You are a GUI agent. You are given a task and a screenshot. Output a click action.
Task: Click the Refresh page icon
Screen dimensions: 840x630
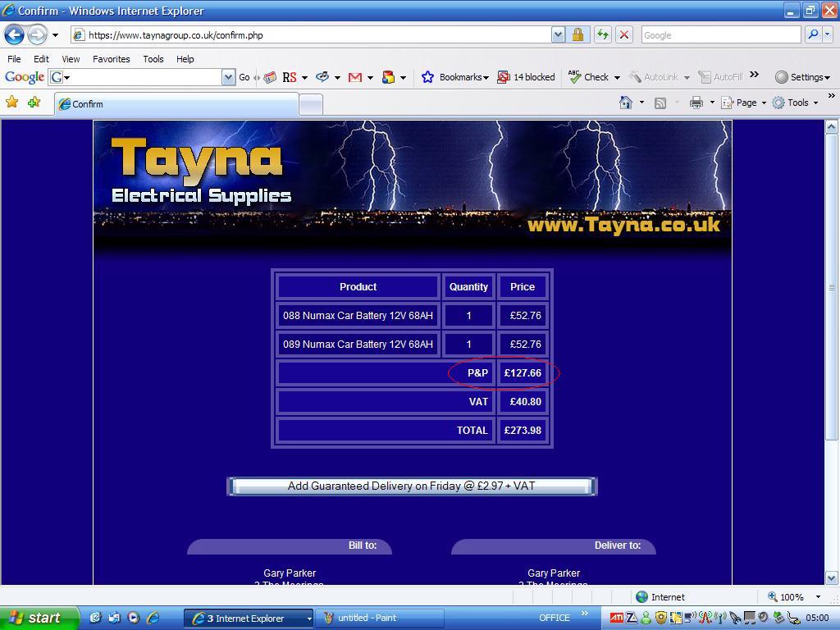pyautogui.click(x=603, y=34)
